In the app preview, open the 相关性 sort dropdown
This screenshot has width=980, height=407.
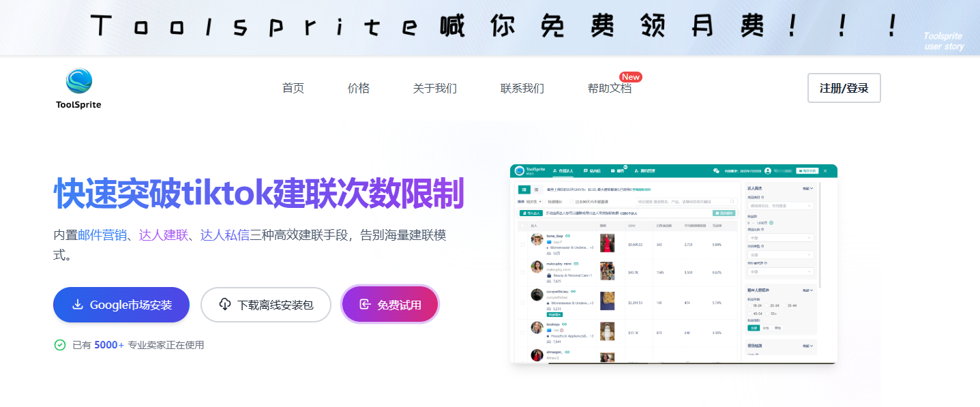click(x=533, y=202)
